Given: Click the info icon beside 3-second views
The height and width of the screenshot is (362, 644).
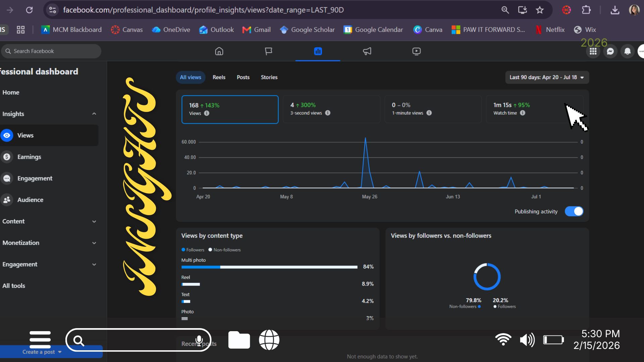Looking at the screenshot, I should coord(328,113).
